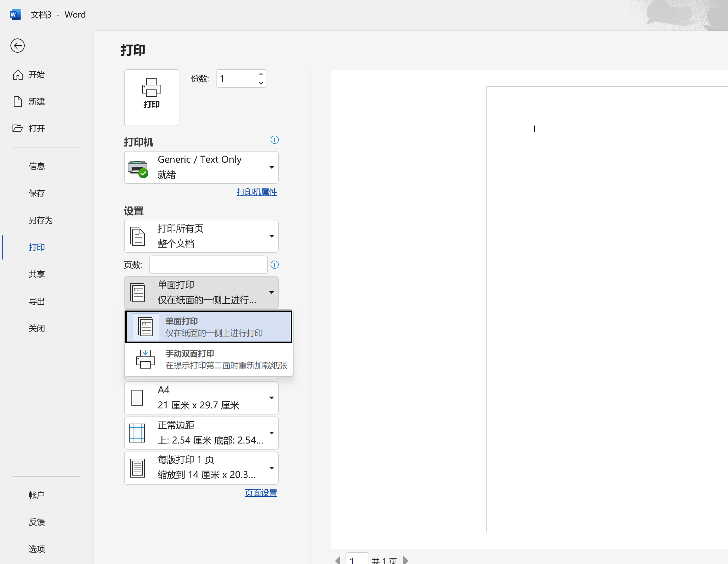Open the New (新建) document page
The image size is (728, 564).
[x=36, y=102]
